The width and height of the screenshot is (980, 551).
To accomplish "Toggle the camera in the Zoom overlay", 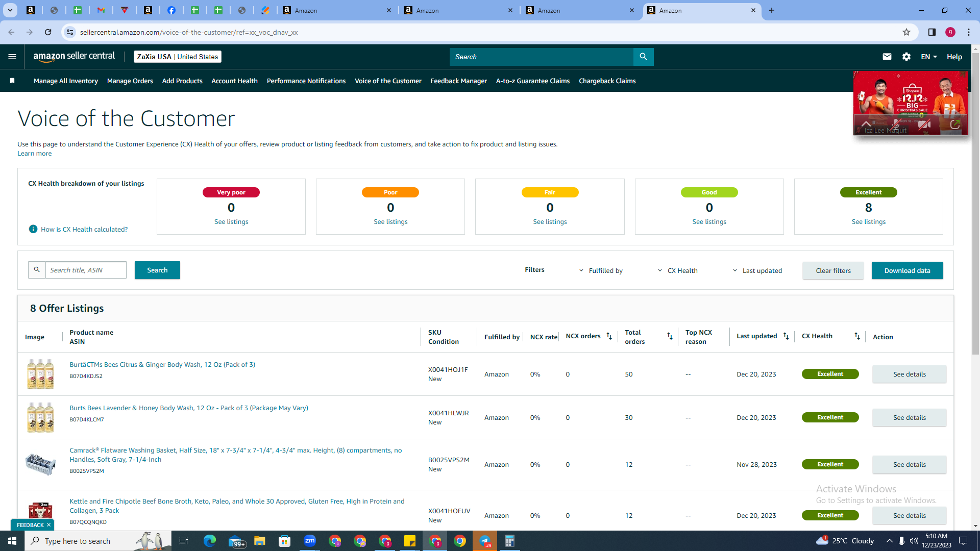I will [x=924, y=124].
